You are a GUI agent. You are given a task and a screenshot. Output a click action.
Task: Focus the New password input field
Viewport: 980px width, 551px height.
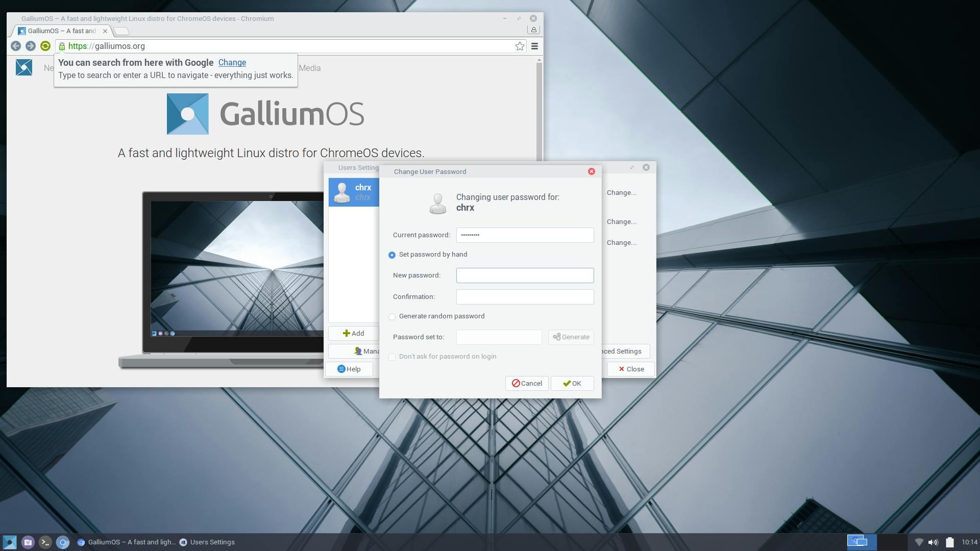point(525,276)
